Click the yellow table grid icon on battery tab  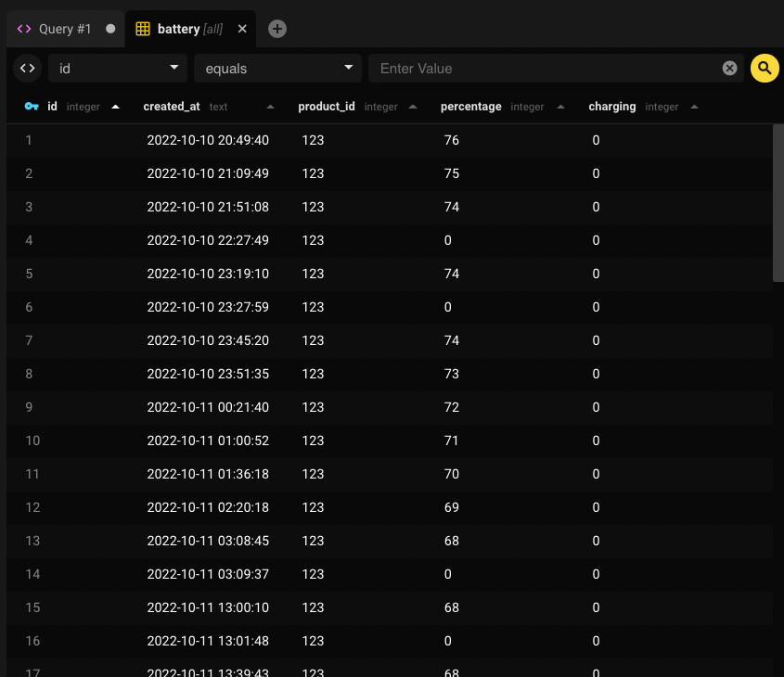click(x=144, y=29)
